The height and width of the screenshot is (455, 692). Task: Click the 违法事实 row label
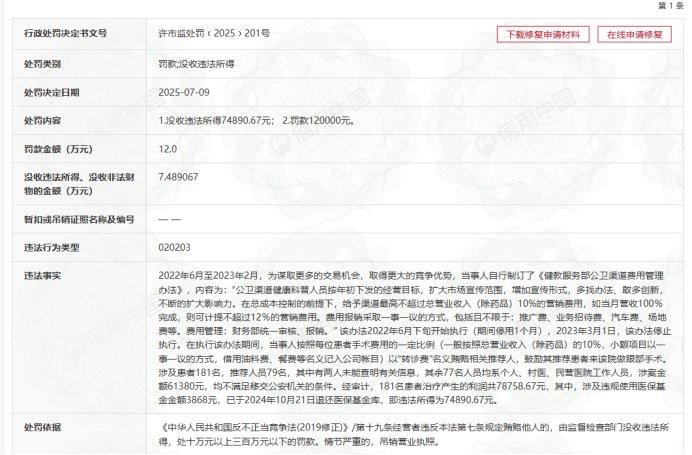42,276
